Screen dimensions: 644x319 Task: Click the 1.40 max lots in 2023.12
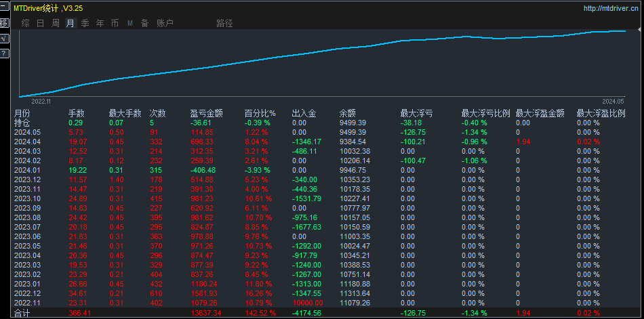[116, 179]
